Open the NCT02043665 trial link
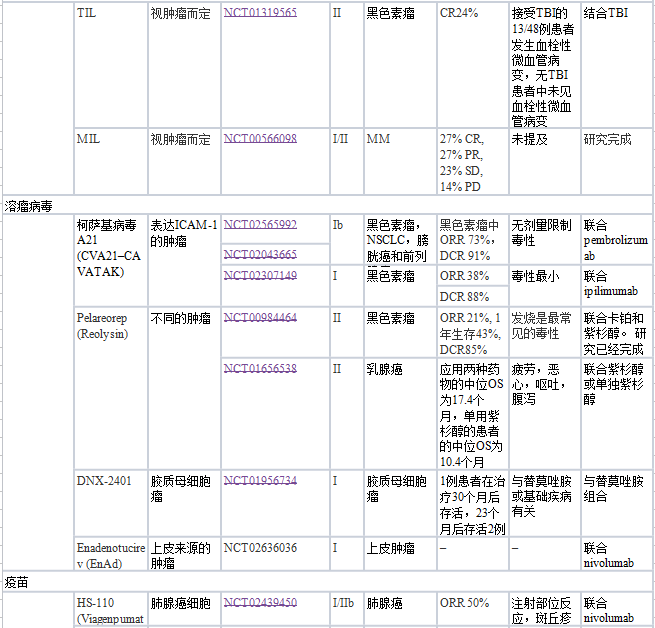Screen dimensions: 655x628 [x=260, y=254]
